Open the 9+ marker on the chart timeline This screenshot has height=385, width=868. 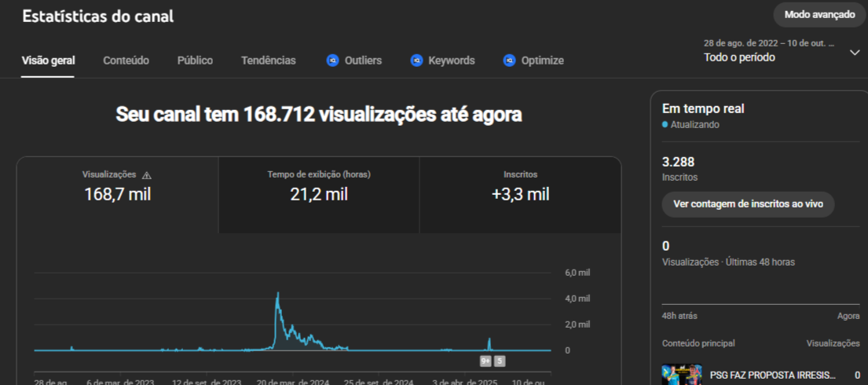pyautogui.click(x=485, y=361)
